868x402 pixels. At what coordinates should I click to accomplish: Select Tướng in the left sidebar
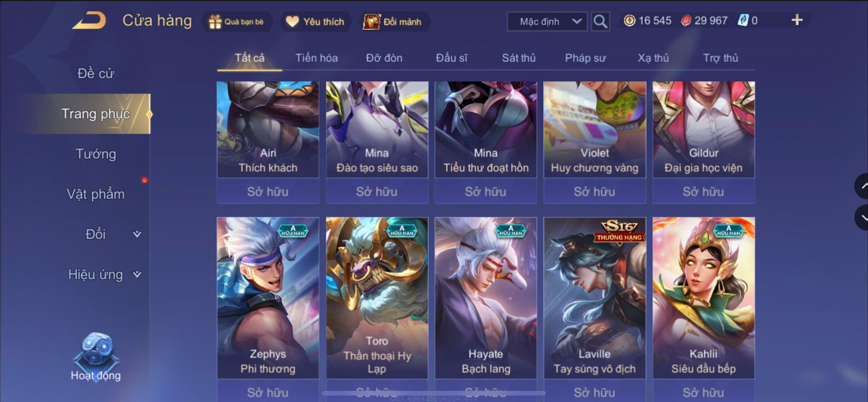pos(95,154)
